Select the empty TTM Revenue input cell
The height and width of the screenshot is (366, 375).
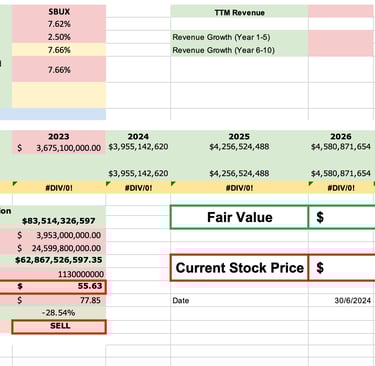(341, 11)
